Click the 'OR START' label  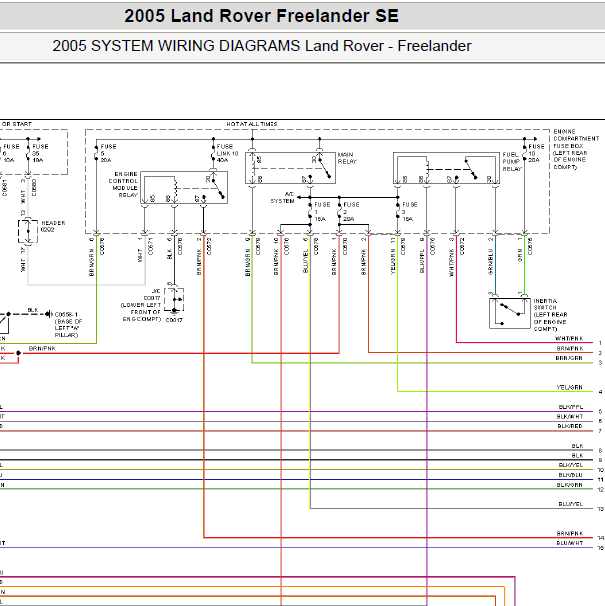tap(17, 124)
